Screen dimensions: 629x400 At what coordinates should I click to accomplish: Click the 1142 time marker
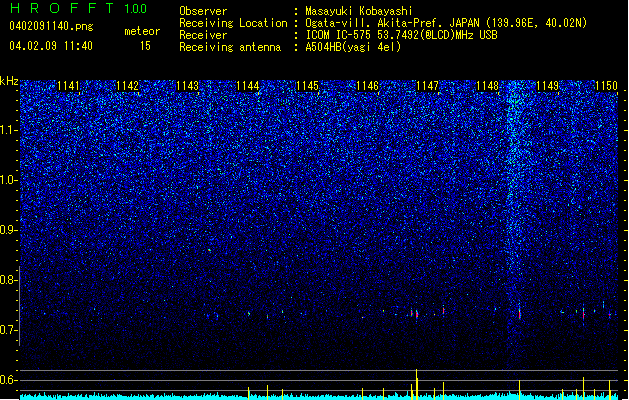pos(127,85)
